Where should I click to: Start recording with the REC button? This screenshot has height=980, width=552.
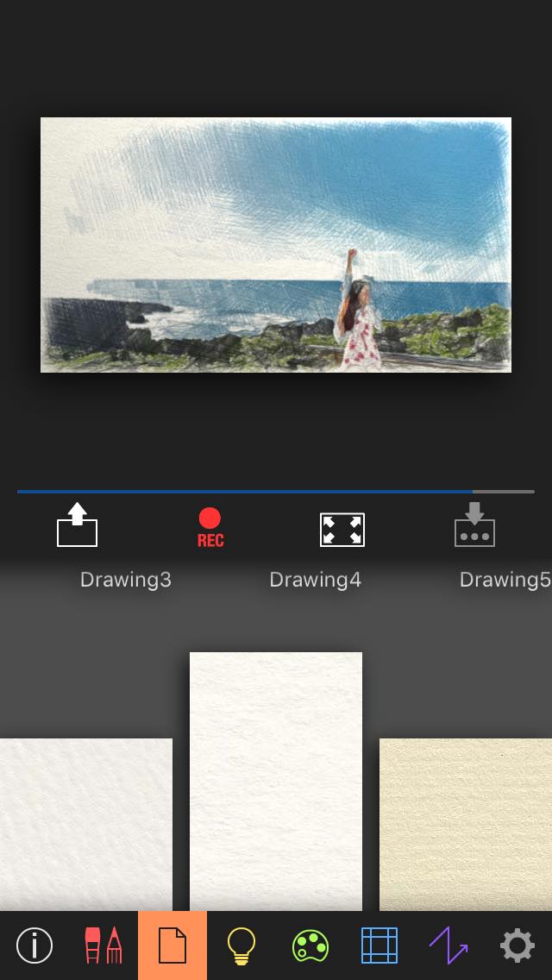click(x=210, y=527)
